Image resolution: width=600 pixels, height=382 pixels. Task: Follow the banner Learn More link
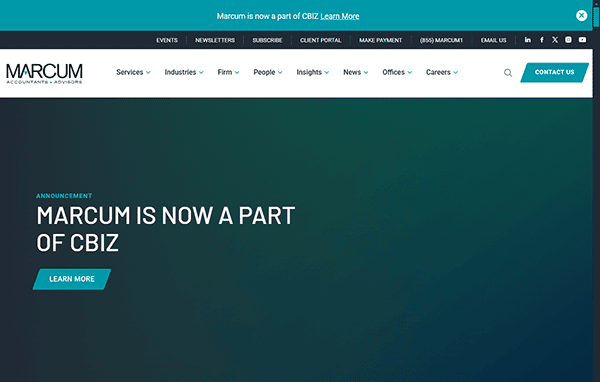(340, 16)
